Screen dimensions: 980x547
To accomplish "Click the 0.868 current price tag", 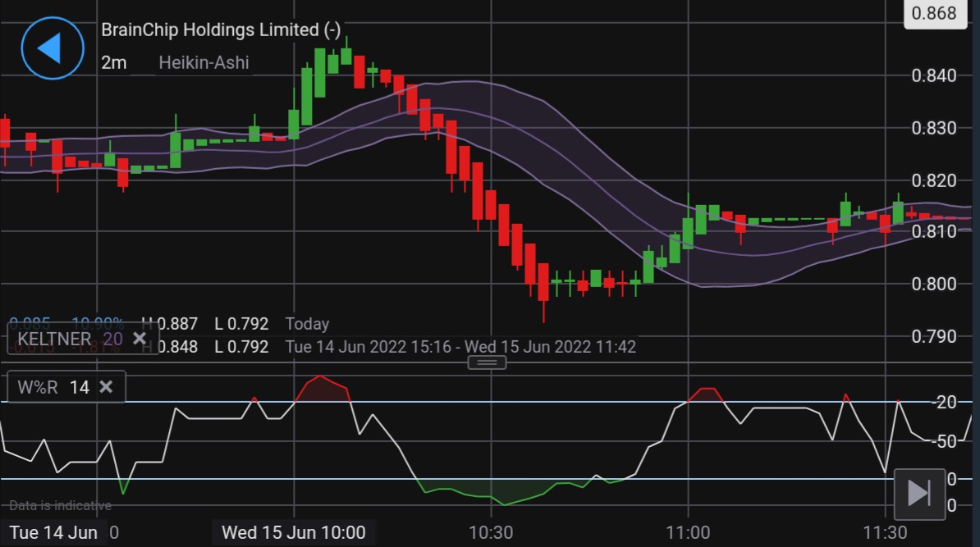I will 934,14.
